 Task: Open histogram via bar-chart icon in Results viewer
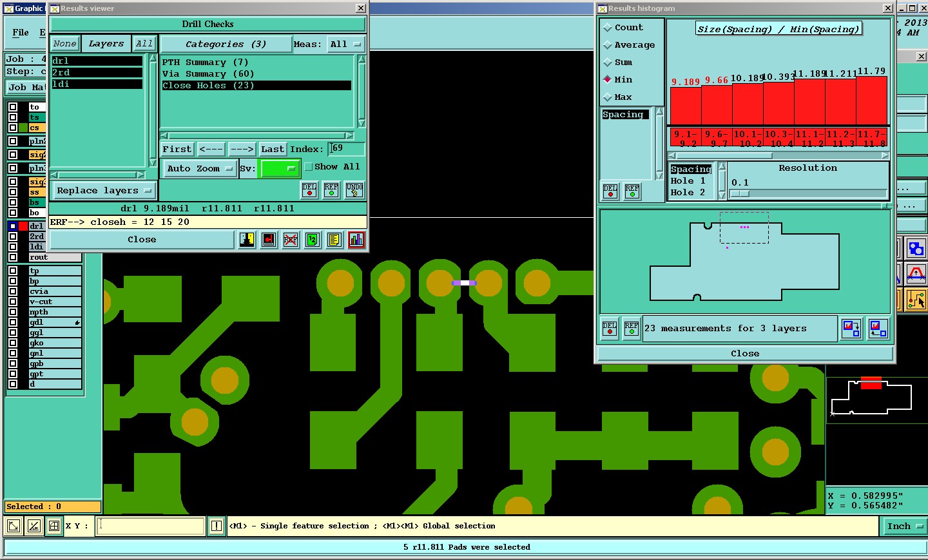pos(356,240)
